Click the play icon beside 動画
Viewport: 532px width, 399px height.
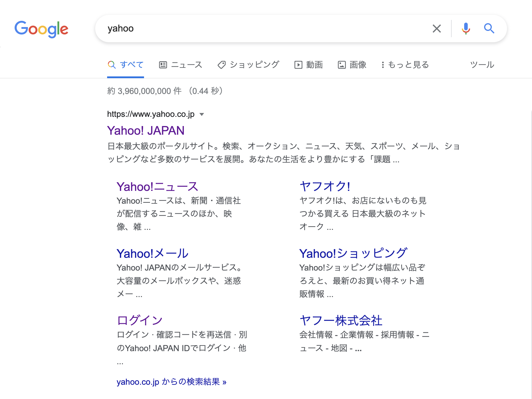(298, 65)
